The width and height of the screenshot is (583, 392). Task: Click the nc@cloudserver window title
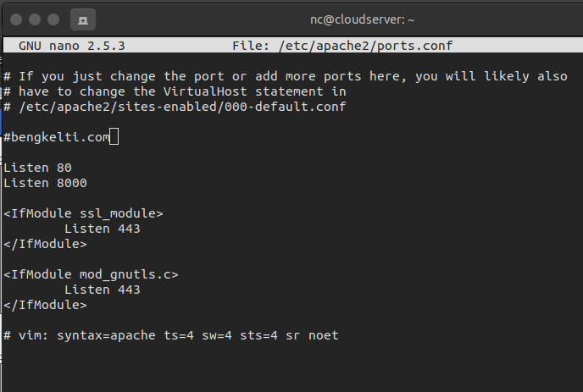point(362,19)
